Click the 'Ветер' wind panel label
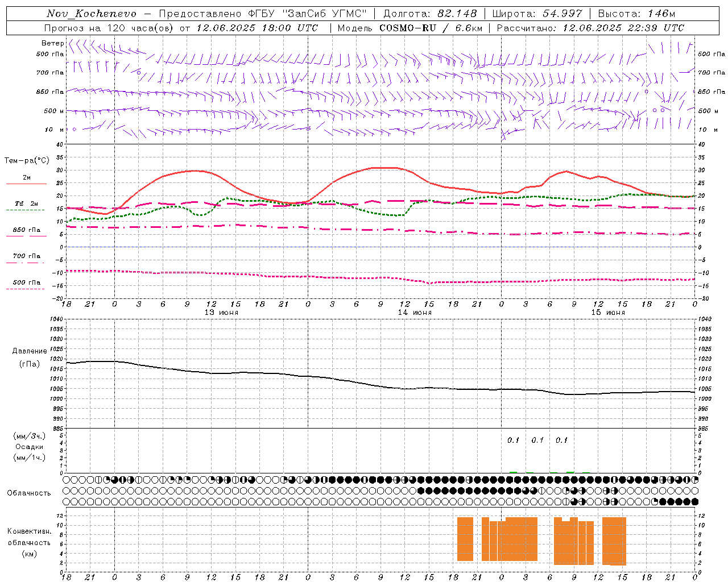The width and height of the screenshot is (728, 582). pos(52,43)
